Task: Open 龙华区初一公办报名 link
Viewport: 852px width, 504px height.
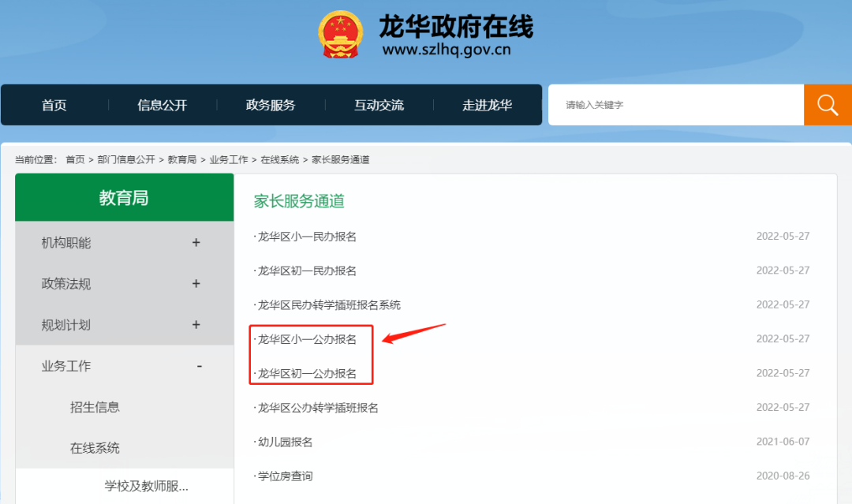Action: pos(306,374)
